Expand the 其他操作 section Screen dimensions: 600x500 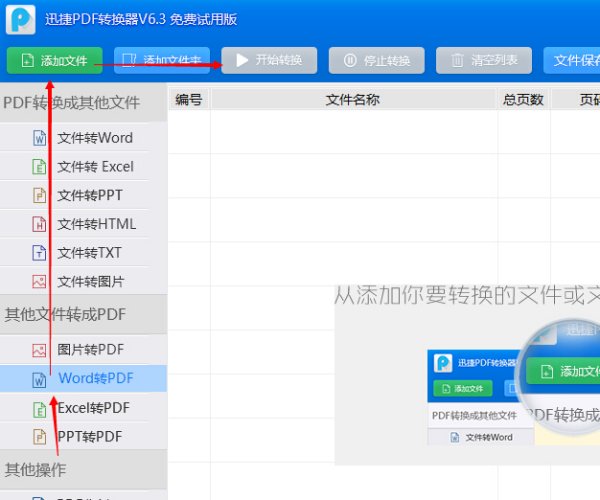pos(83,469)
